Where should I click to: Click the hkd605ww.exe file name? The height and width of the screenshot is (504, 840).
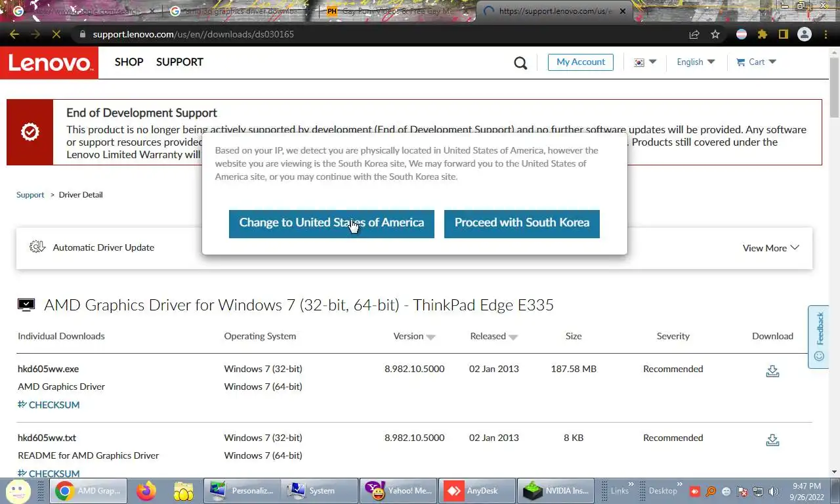[48, 369]
